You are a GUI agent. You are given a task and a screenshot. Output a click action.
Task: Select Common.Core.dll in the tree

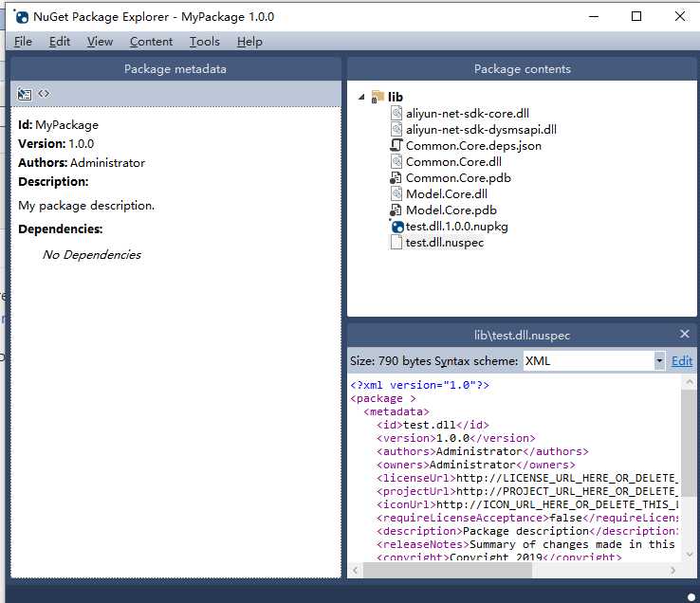point(453,161)
